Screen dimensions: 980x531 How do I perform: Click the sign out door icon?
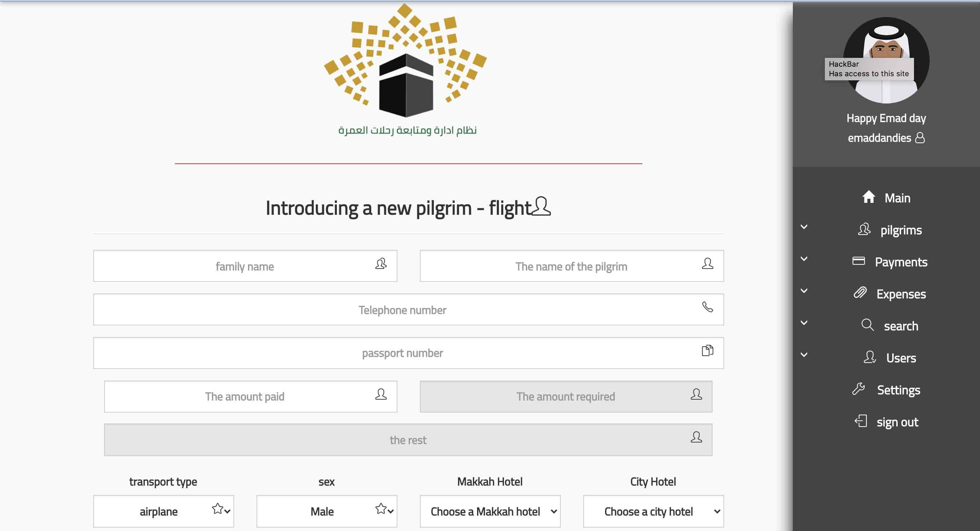(x=861, y=421)
